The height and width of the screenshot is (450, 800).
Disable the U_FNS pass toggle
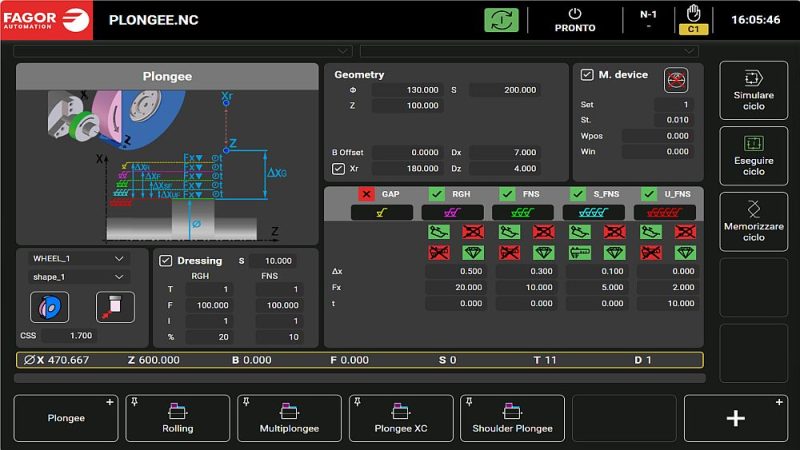(x=648, y=194)
